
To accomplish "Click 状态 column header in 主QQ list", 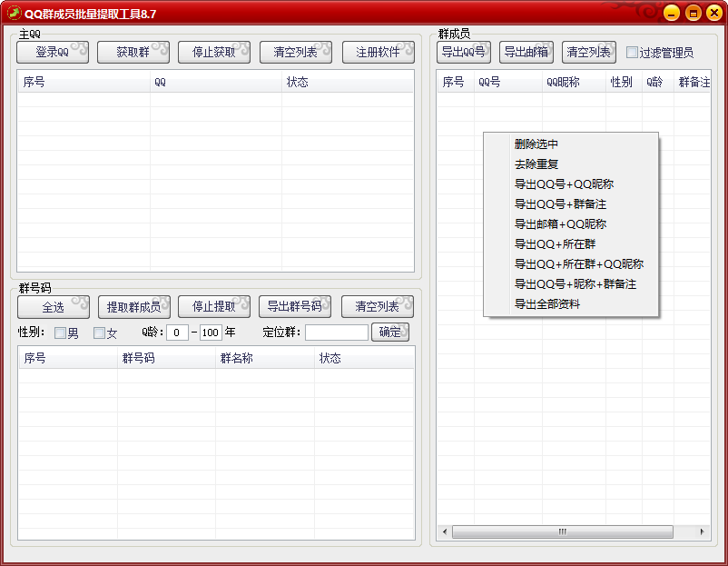I will coord(348,83).
